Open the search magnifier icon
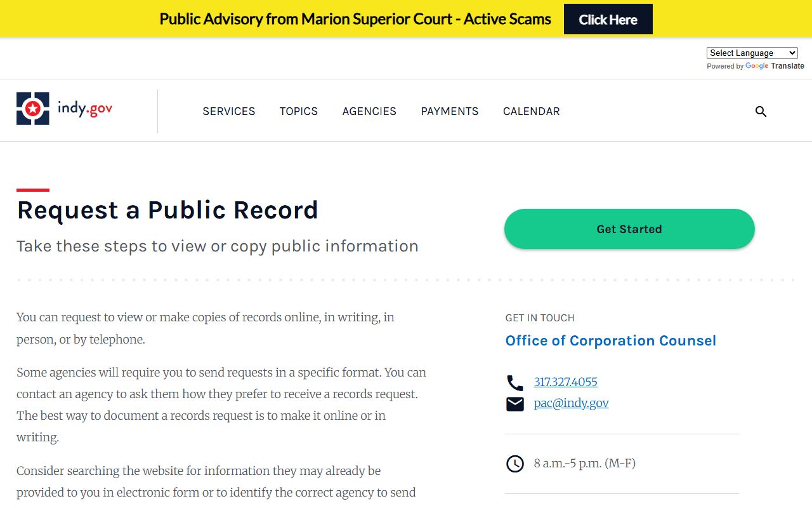 click(x=761, y=112)
